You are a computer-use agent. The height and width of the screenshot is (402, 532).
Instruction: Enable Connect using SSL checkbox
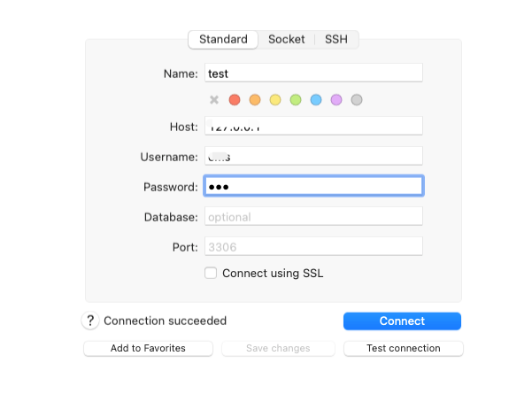(211, 273)
